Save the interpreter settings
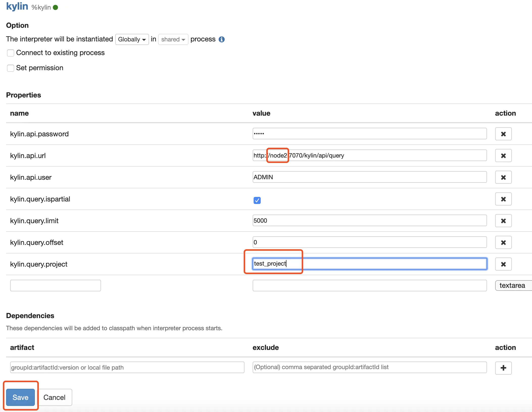532x412 pixels. point(20,397)
